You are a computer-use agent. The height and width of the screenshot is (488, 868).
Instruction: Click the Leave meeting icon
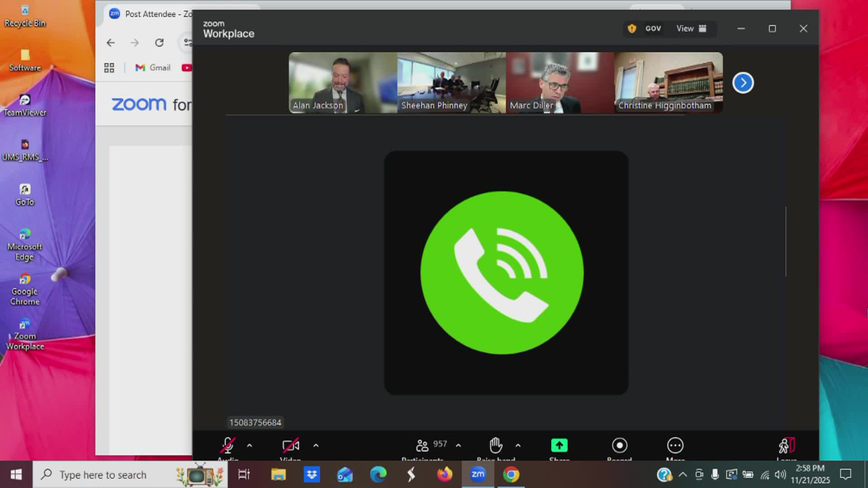click(786, 446)
